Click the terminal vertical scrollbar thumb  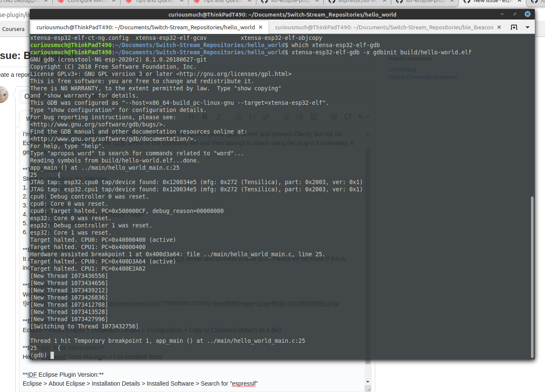tap(533, 277)
